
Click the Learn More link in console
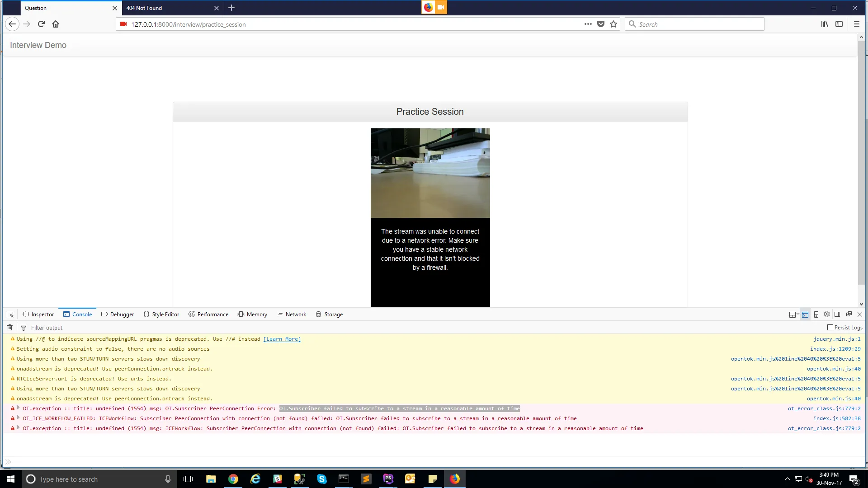(282, 339)
